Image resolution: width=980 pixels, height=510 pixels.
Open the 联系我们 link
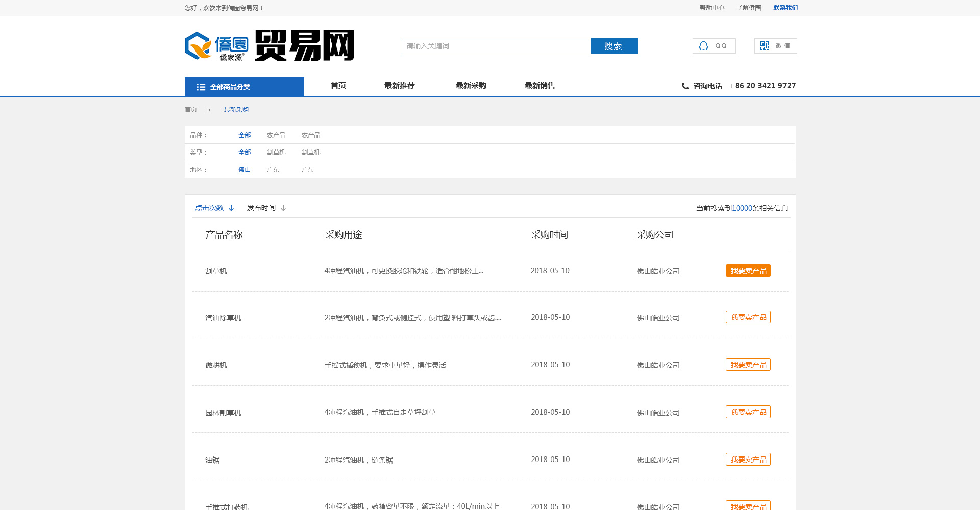click(x=785, y=8)
